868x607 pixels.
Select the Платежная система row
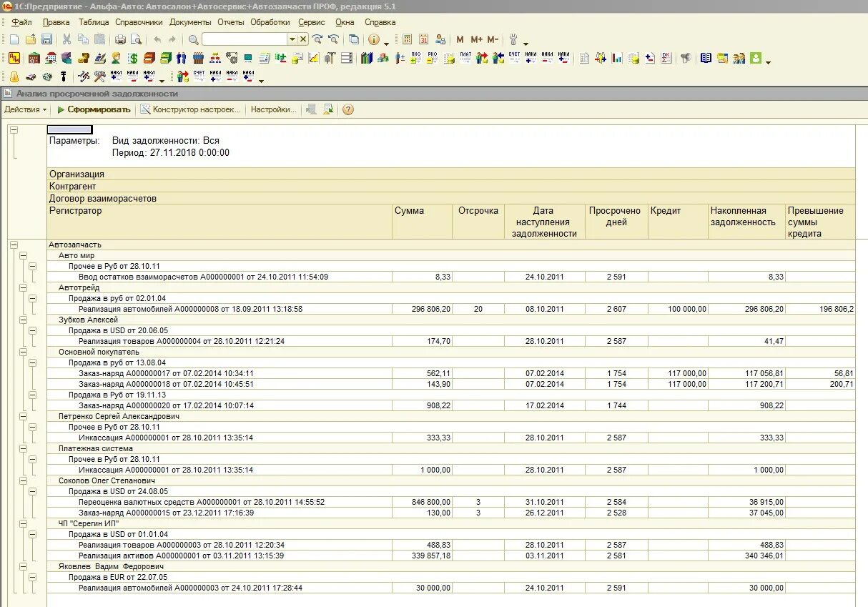(x=451, y=448)
